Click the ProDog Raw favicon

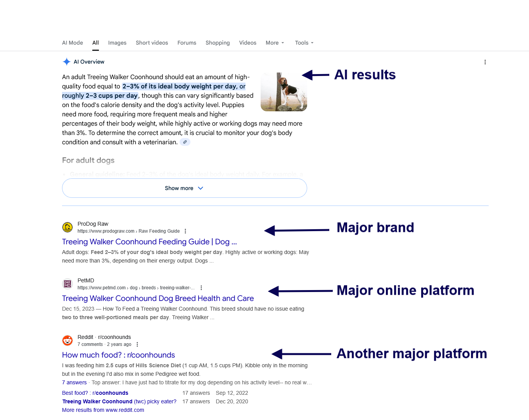(x=67, y=227)
